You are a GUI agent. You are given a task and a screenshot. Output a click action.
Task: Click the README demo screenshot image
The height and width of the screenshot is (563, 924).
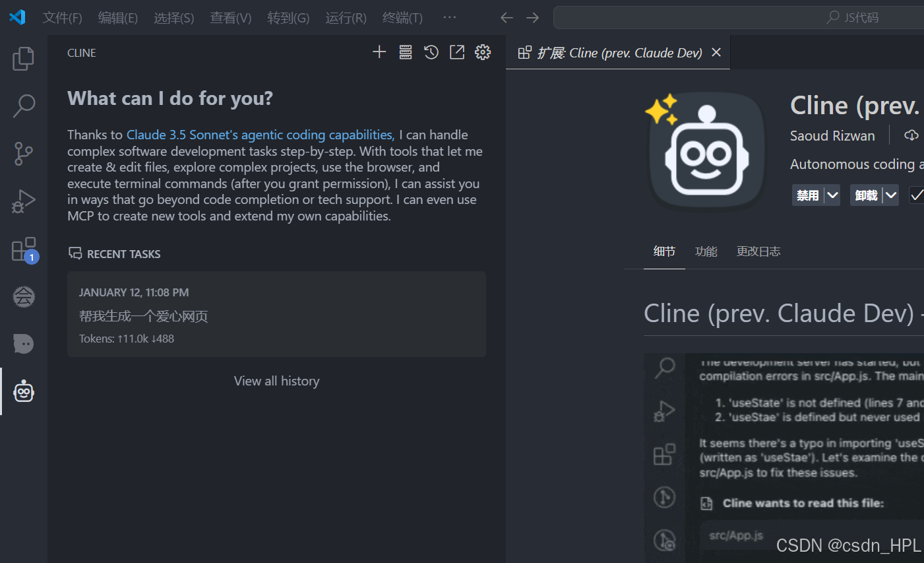784,458
